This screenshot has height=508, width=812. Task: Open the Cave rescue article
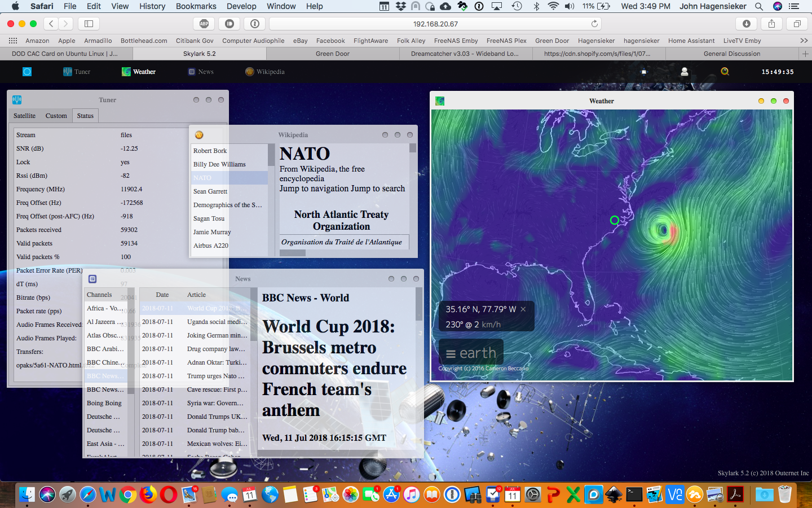195,389
